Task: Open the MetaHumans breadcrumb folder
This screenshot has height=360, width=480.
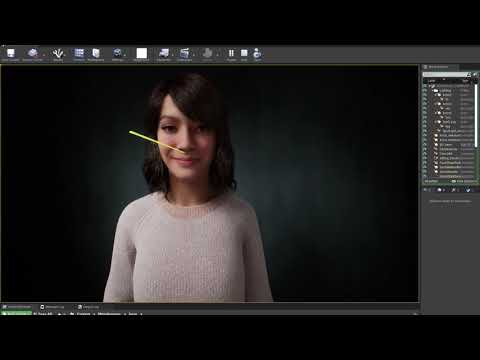Action: coord(109,314)
